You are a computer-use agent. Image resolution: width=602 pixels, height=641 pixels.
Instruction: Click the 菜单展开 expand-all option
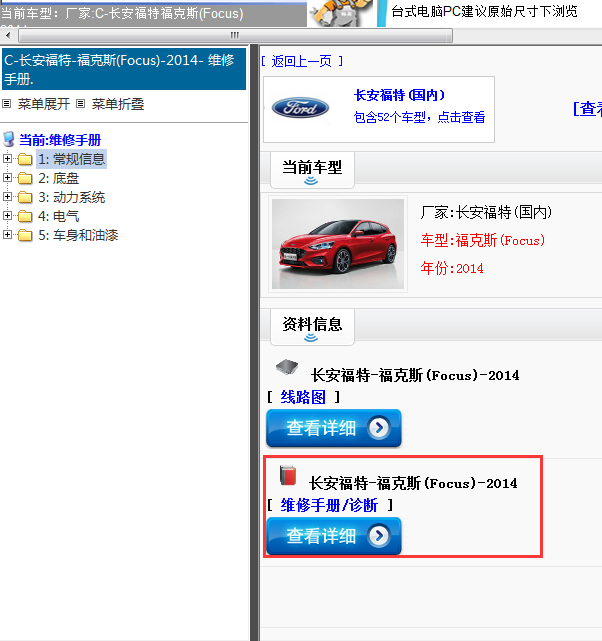44,104
